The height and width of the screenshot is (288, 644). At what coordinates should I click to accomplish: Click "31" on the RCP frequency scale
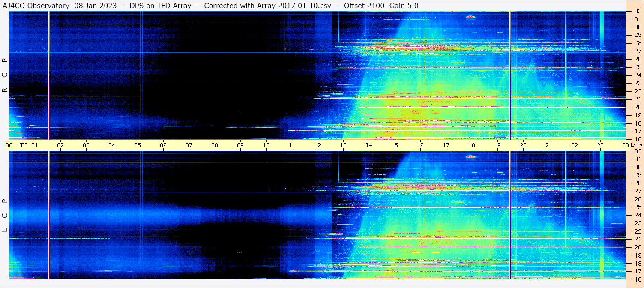[x=637, y=19]
